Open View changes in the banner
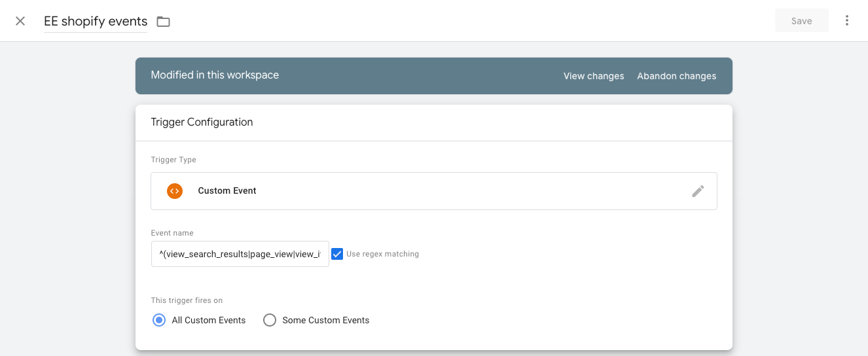868x356 pixels. coord(593,76)
